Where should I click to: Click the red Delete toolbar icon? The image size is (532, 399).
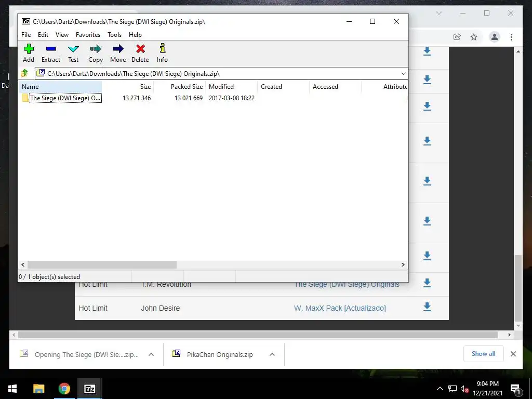point(140,54)
